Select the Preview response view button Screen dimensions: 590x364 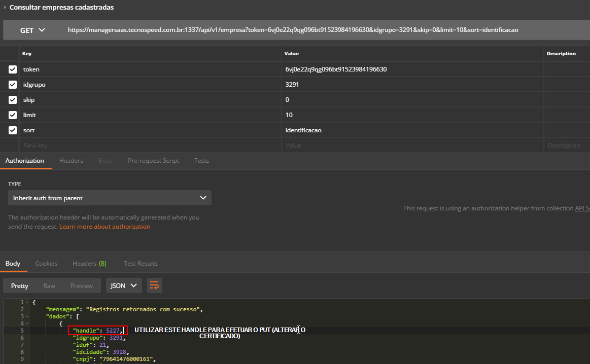[x=81, y=285]
